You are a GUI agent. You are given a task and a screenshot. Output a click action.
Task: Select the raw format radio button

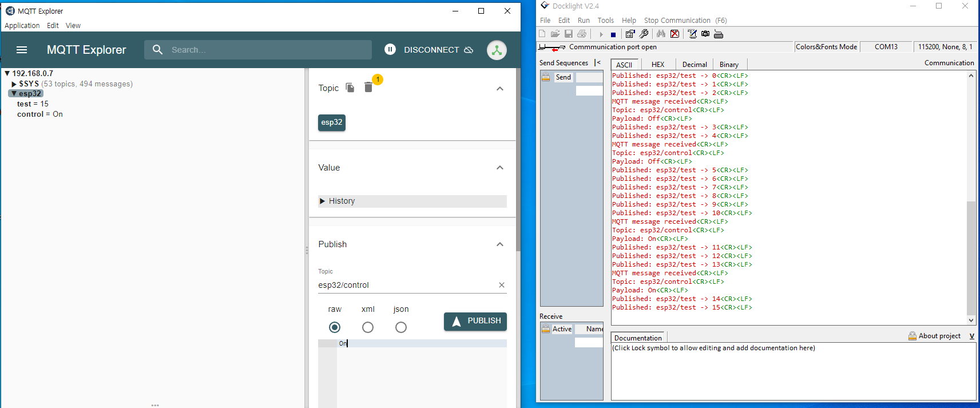click(x=335, y=327)
